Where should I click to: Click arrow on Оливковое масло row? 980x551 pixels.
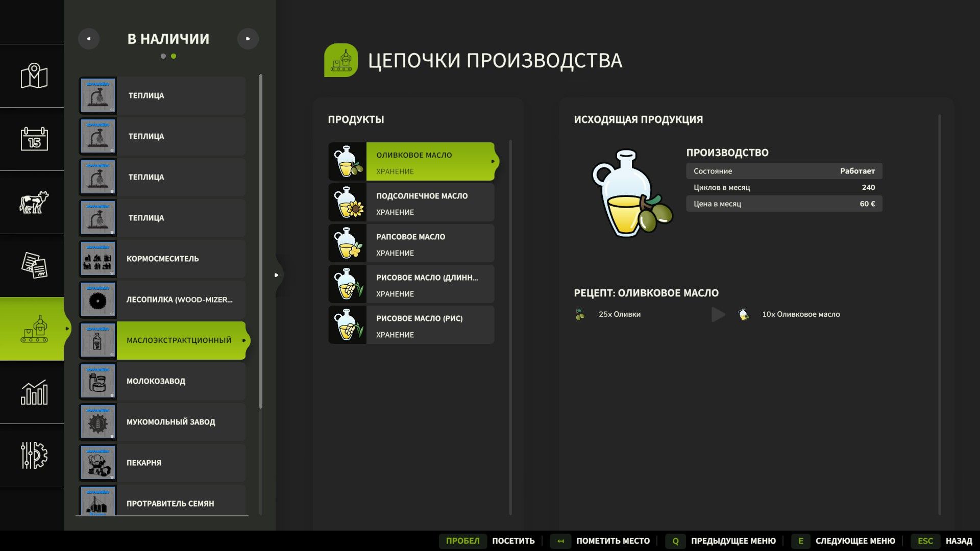point(493,161)
